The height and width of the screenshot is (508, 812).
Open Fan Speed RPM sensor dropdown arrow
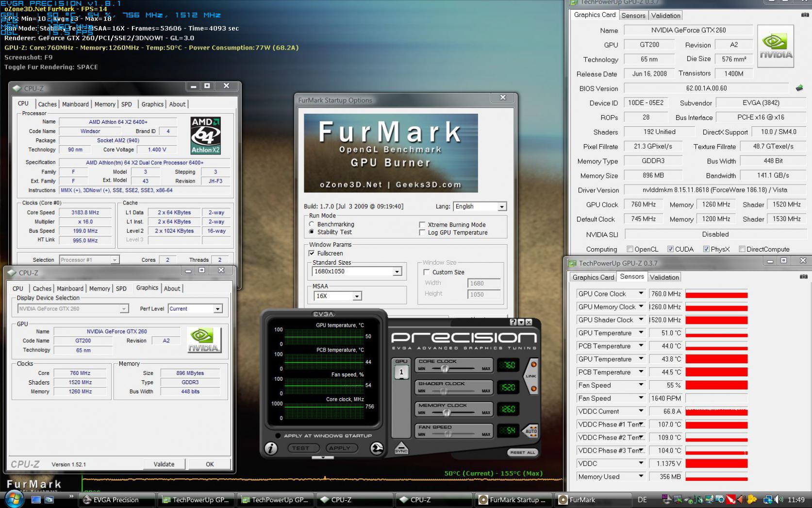pyautogui.click(x=641, y=398)
